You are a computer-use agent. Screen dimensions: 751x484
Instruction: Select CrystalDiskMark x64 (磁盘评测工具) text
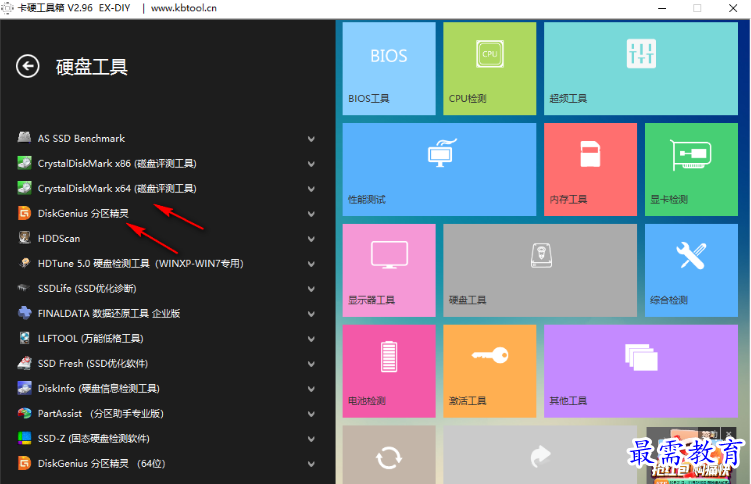coord(117,188)
